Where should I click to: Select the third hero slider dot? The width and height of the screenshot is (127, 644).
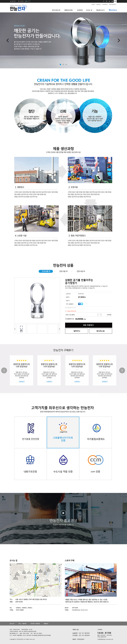66,64
